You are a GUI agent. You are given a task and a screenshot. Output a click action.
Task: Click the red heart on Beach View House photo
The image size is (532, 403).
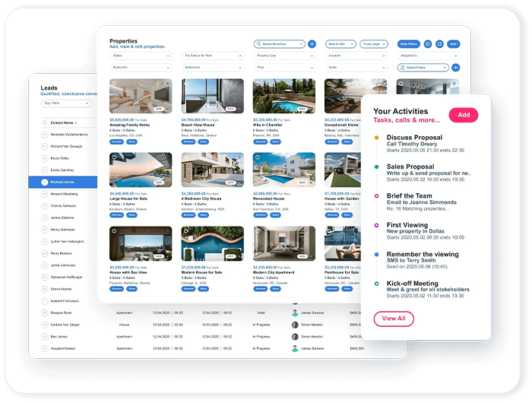(x=239, y=109)
